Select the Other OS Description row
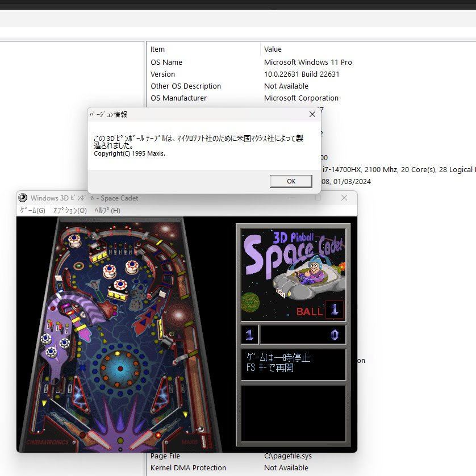476x476 pixels. [311, 86]
